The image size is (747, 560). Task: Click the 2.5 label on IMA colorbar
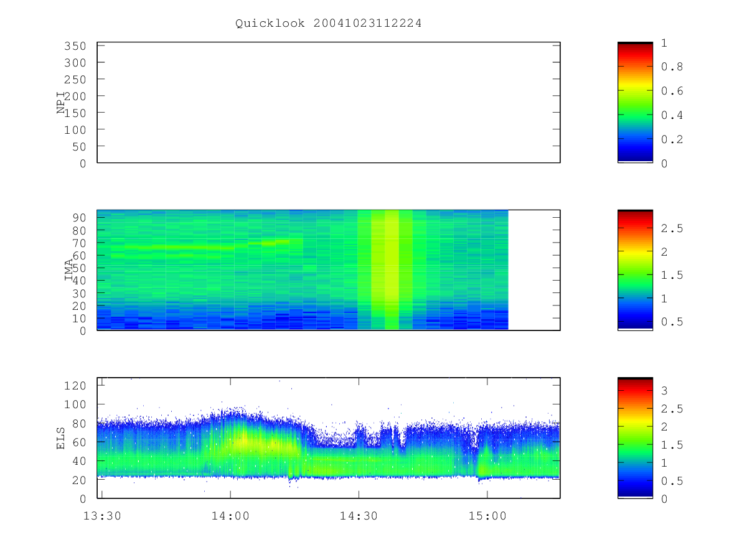click(x=672, y=228)
